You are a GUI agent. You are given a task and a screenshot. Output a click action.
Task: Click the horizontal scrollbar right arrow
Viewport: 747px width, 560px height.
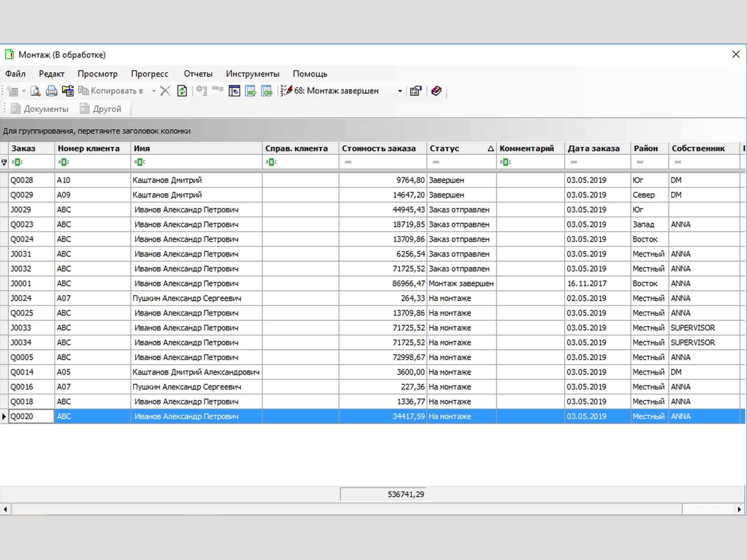[x=739, y=509]
